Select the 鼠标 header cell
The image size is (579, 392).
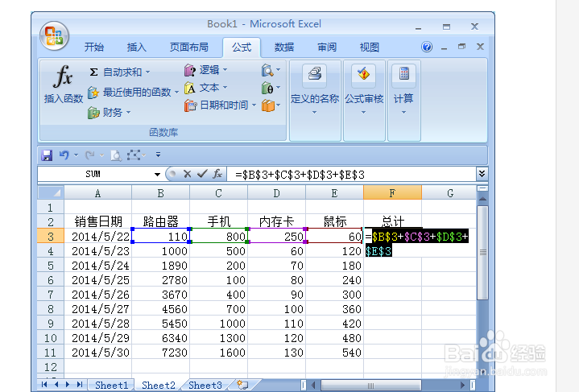(334, 222)
